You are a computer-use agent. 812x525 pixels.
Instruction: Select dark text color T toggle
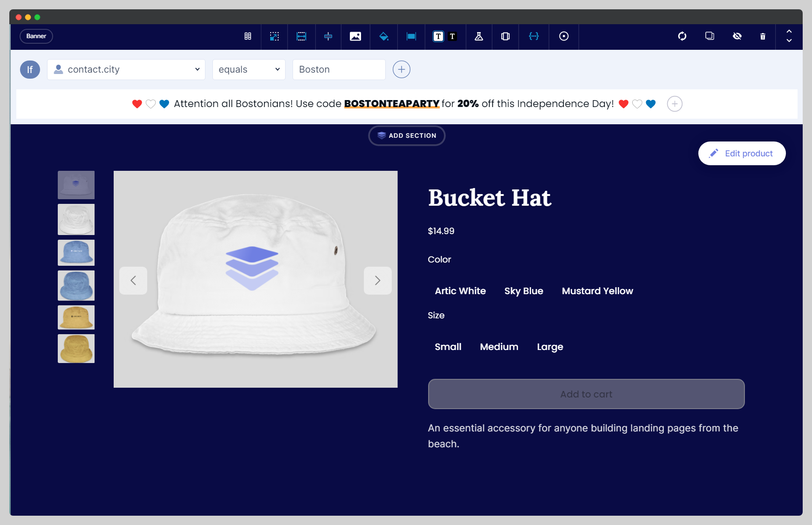(452, 36)
